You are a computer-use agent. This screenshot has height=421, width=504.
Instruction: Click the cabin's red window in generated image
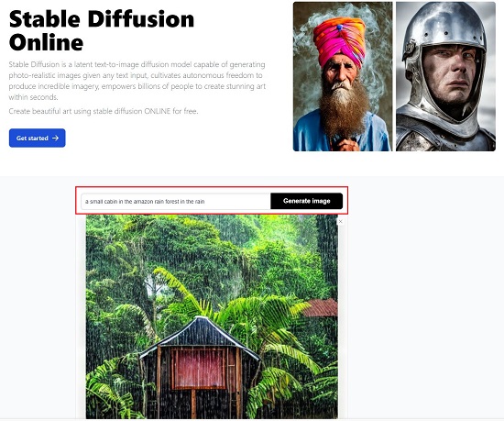coord(199,368)
